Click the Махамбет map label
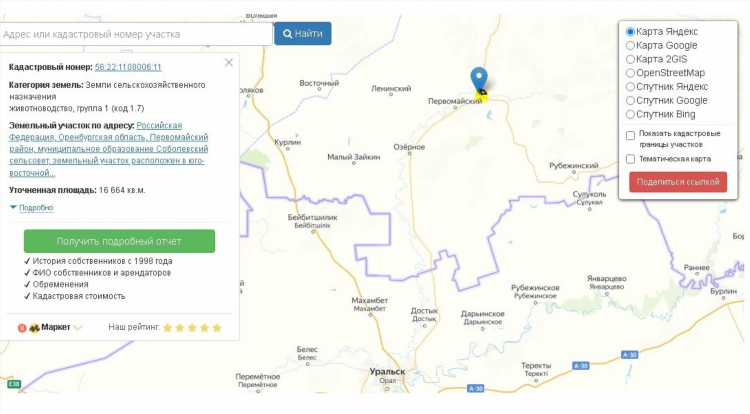 click(370, 301)
